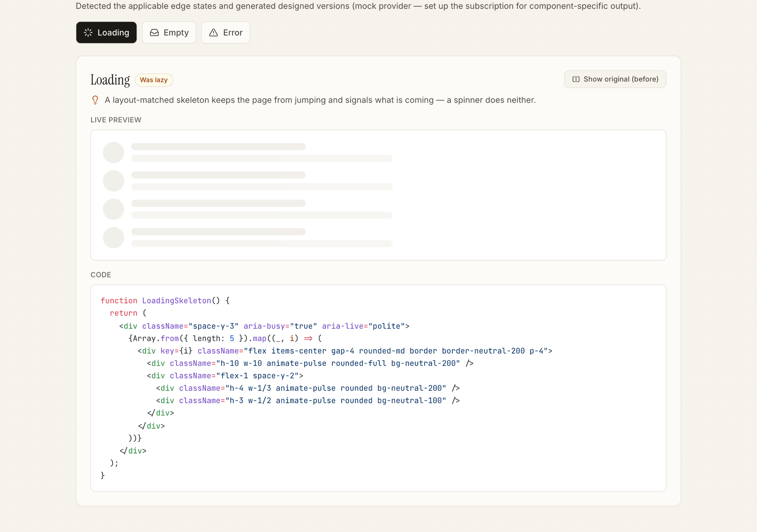Click the inbox icon on Empty tab
Image resolution: width=757 pixels, height=532 pixels.
pos(154,32)
